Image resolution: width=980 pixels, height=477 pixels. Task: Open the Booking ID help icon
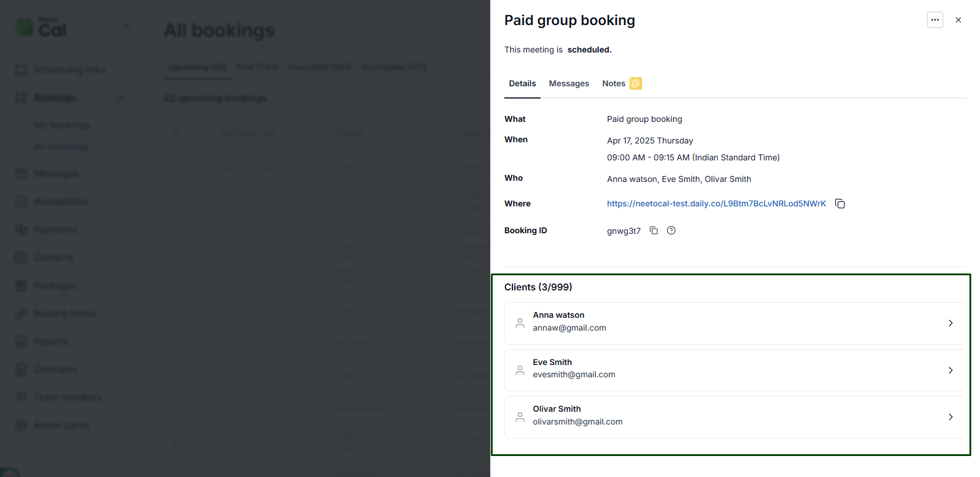(x=671, y=230)
